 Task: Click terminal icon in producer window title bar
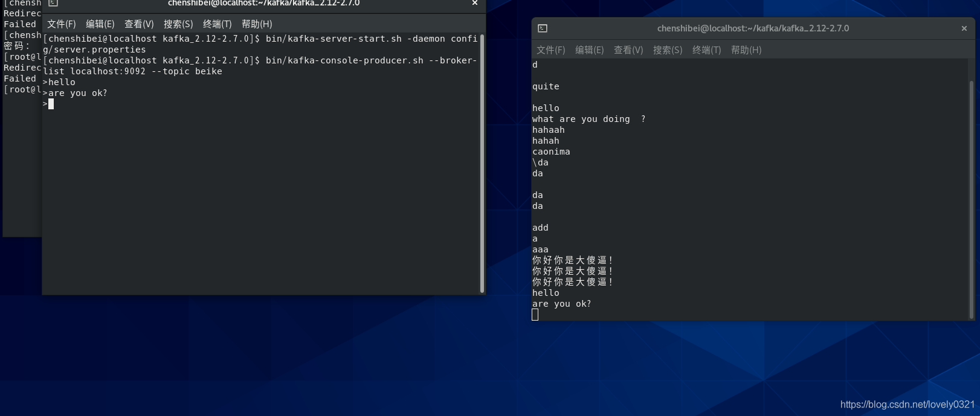(53, 3)
